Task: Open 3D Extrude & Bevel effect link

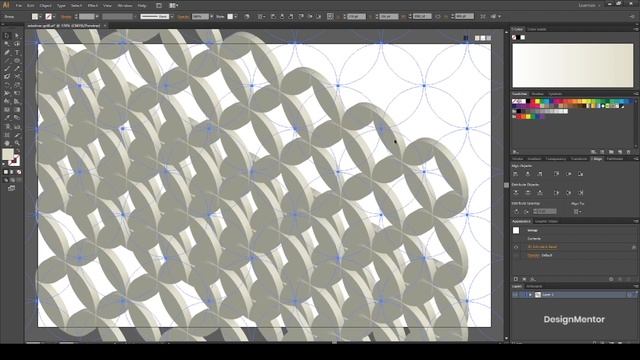Action: pyautogui.click(x=542, y=247)
